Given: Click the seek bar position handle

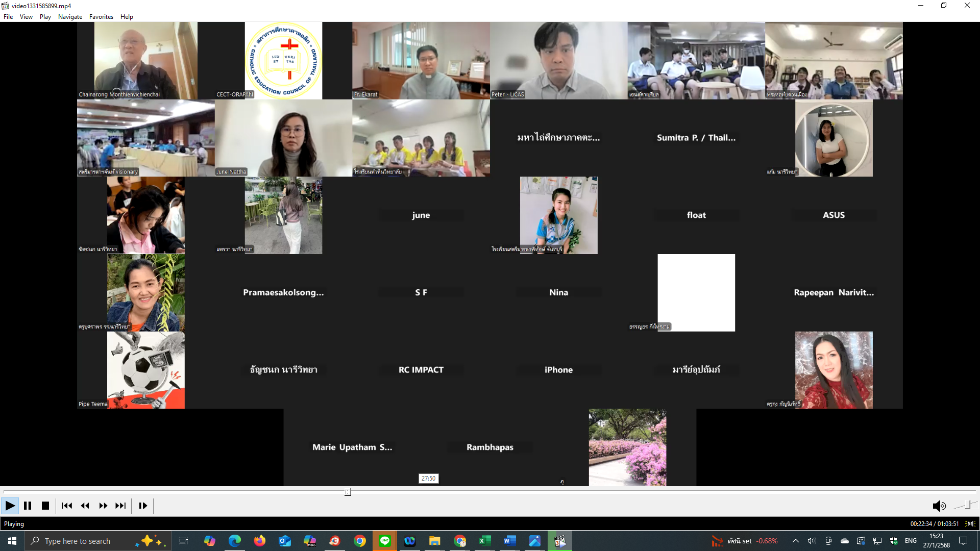Looking at the screenshot, I should click(x=348, y=492).
